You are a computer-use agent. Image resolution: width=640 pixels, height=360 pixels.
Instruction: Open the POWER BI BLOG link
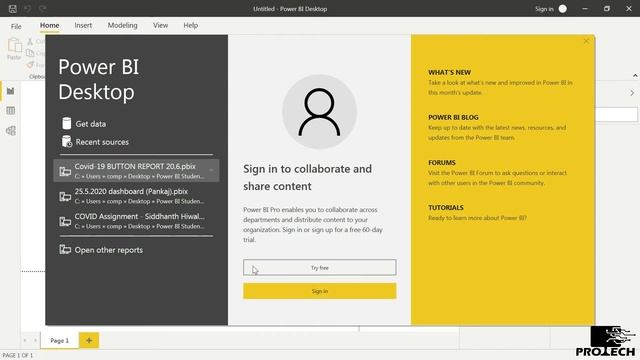pyautogui.click(x=453, y=117)
